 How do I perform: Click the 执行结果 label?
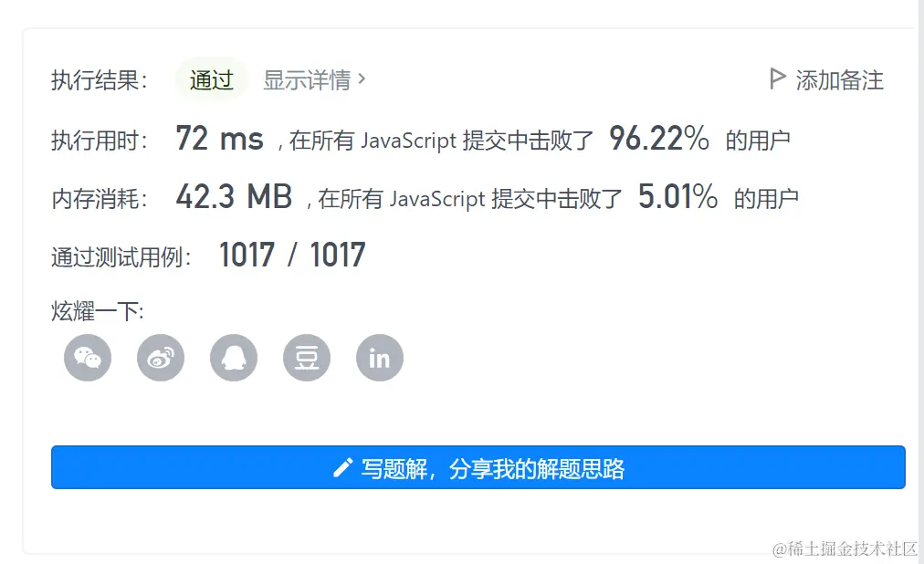tap(99, 80)
